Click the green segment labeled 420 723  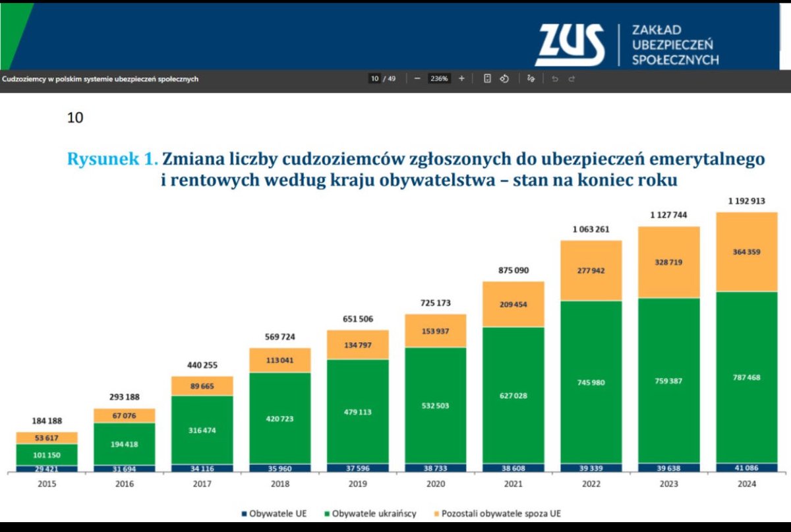tap(279, 419)
